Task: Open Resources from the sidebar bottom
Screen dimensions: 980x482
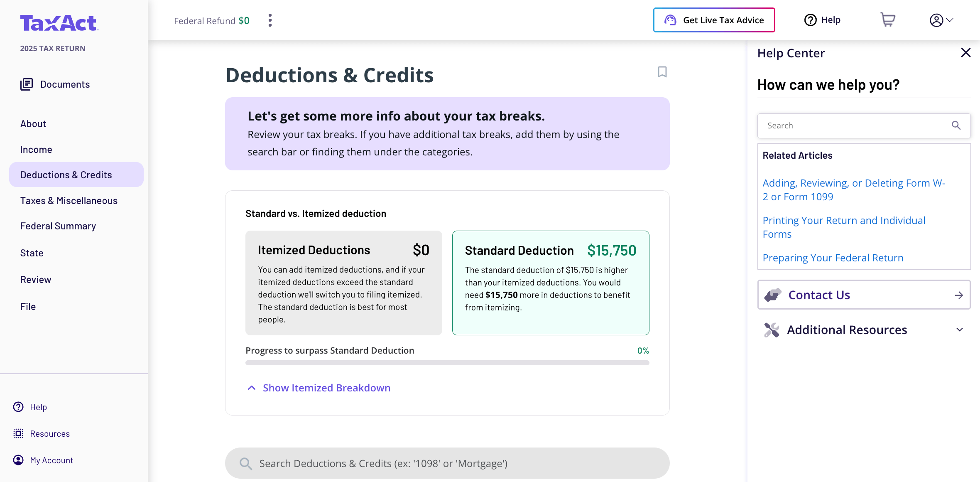Action: tap(49, 434)
